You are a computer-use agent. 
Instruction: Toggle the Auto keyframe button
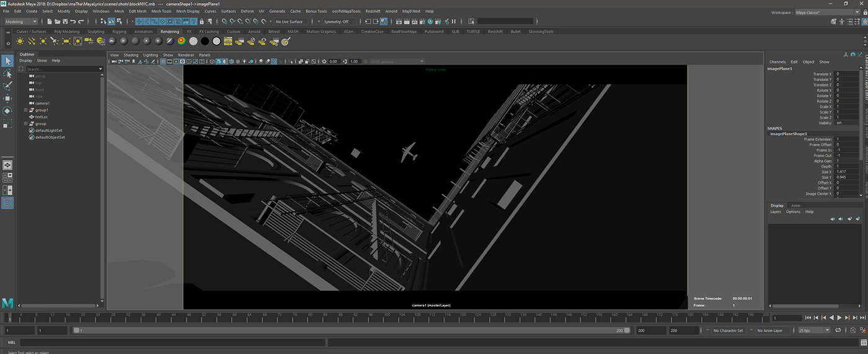[854, 331]
